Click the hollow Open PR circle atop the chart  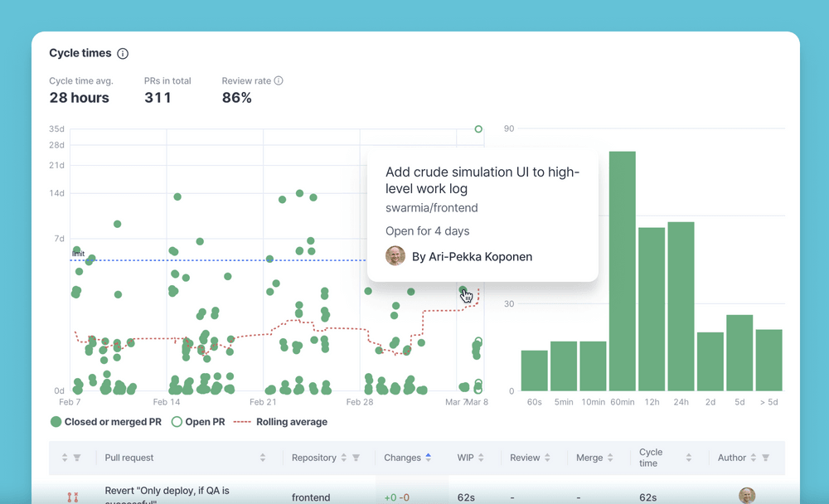click(478, 129)
